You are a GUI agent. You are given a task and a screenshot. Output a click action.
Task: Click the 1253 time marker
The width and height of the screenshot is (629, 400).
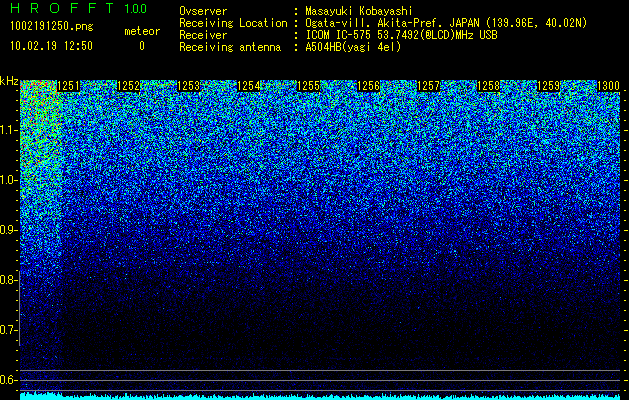(189, 86)
